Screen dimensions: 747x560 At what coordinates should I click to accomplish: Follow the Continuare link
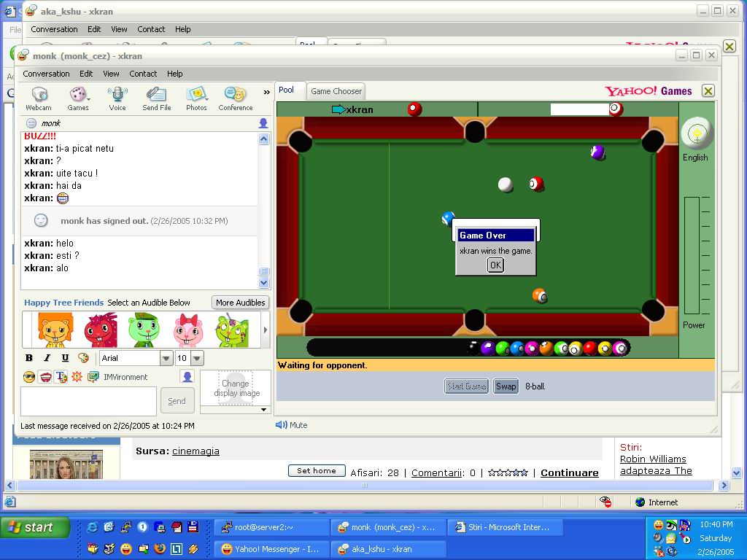(x=569, y=472)
